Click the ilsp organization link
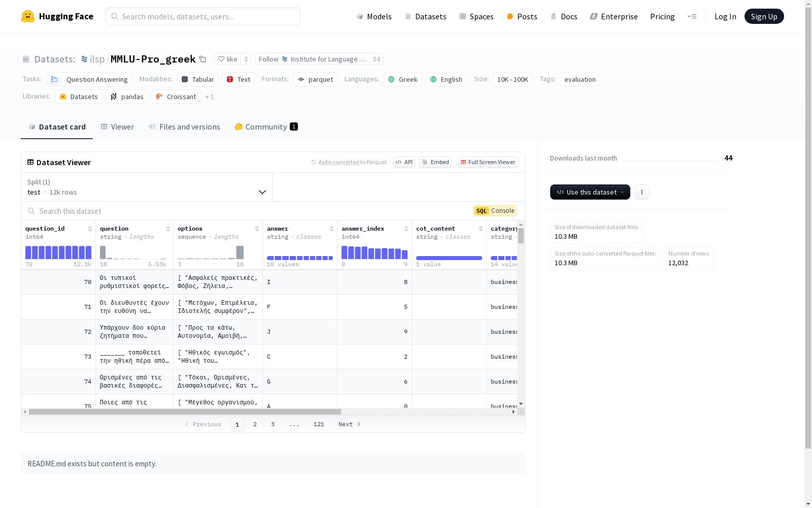Screen dimensions: 812x508 [97, 59]
